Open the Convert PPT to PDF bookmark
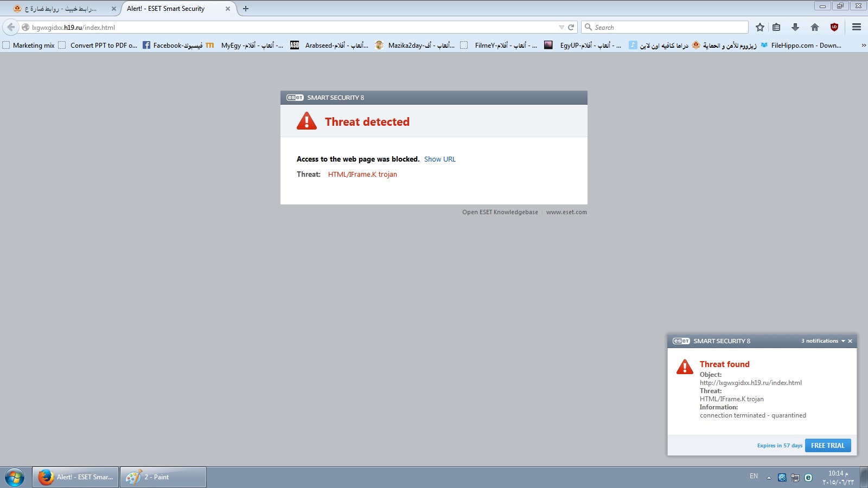 click(x=98, y=46)
